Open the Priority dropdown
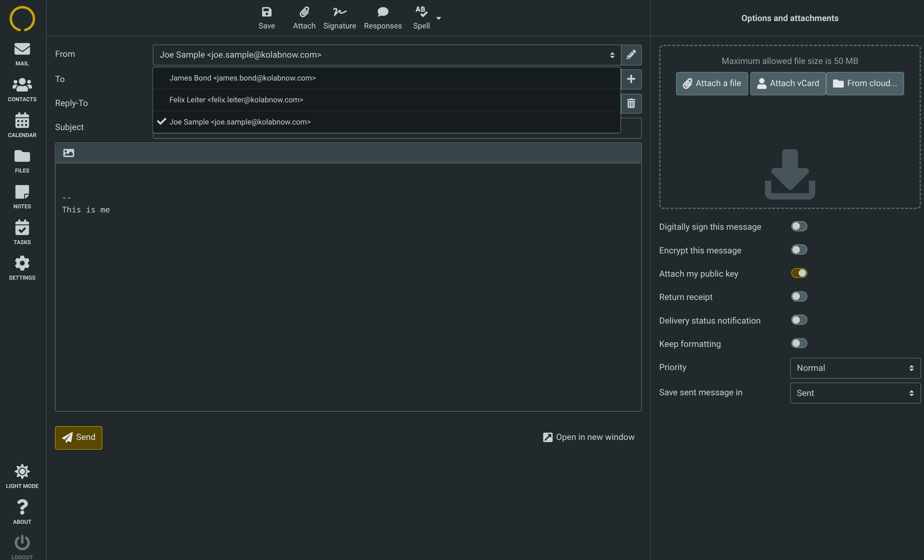924x560 pixels. click(855, 368)
